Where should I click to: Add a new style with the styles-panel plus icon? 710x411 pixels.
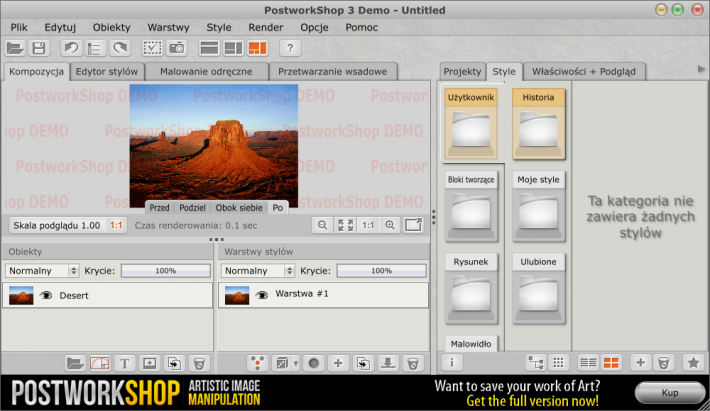click(640, 363)
